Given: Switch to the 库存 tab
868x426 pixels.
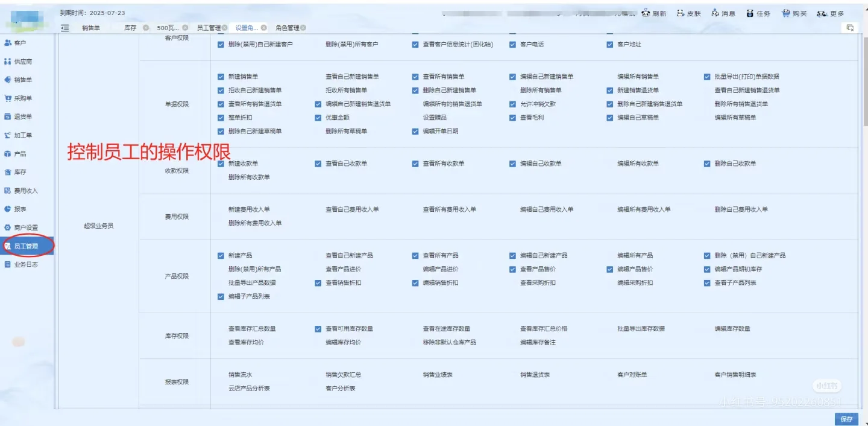Looking at the screenshot, I should pyautogui.click(x=130, y=27).
